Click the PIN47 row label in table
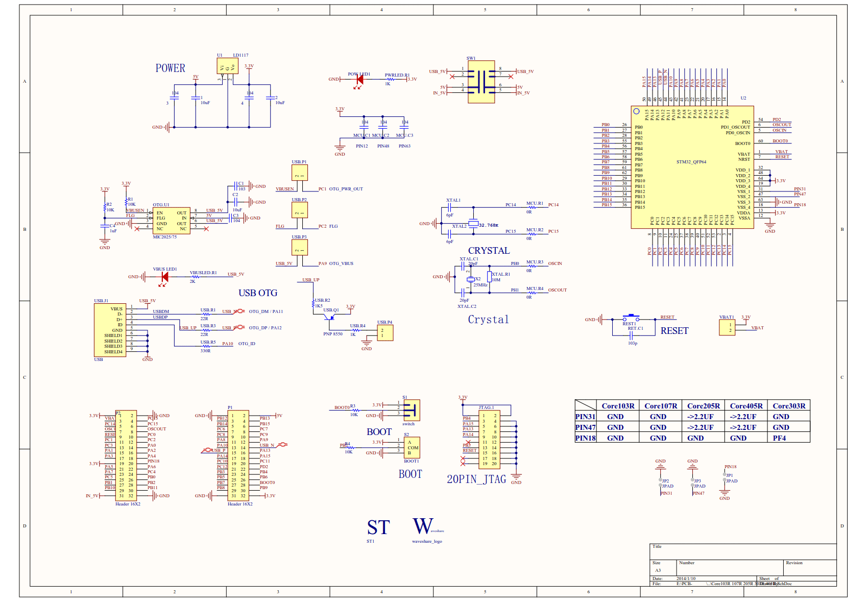The image size is (868, 603). point(586,427)
